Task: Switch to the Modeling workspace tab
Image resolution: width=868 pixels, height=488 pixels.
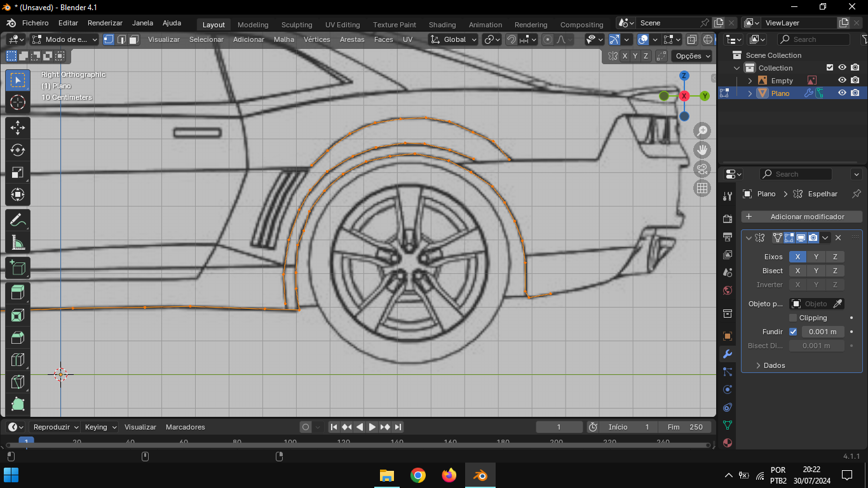Action: tap(253, 25)
